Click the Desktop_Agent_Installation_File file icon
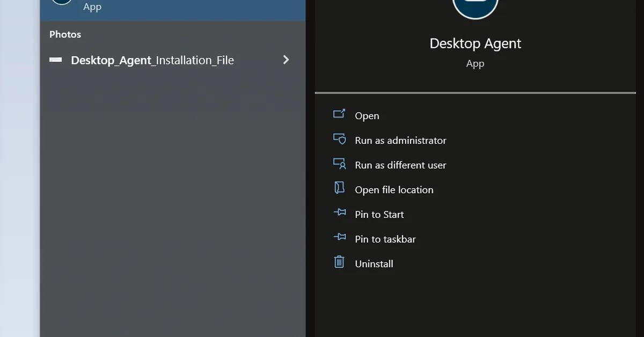644x337 pixels. pyautogui.click(x=55, y=60)
